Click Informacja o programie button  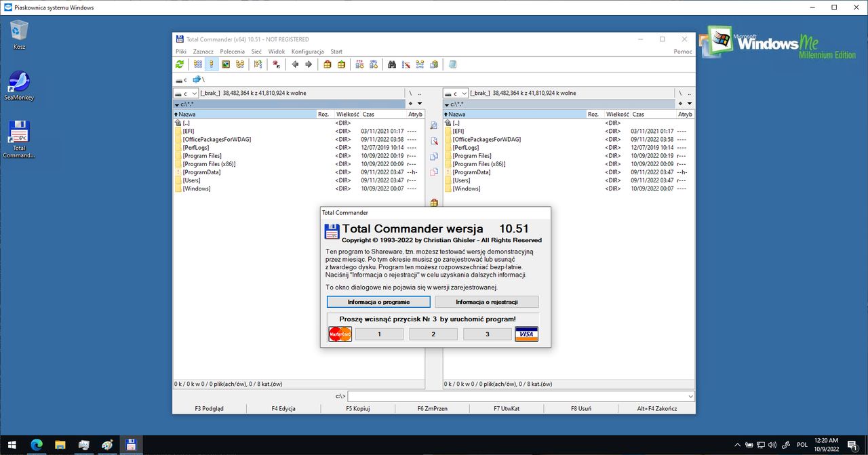[378, 302]
